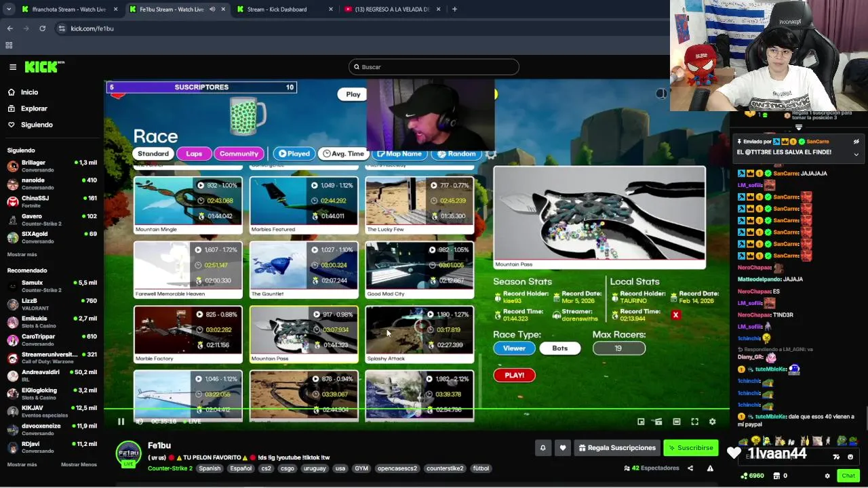Image resolution: width=868 pixels, height=488 pixels.
Task: Close the ffranchota Stream tab
Action: coord(116,9)
